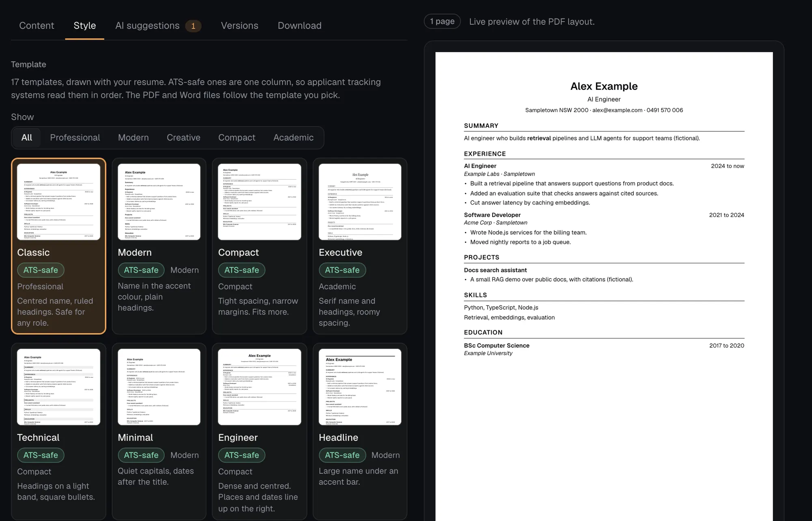812x521 pixels.
Task: Click "Tight spacing, narrow margins" description
Action: 258,306
